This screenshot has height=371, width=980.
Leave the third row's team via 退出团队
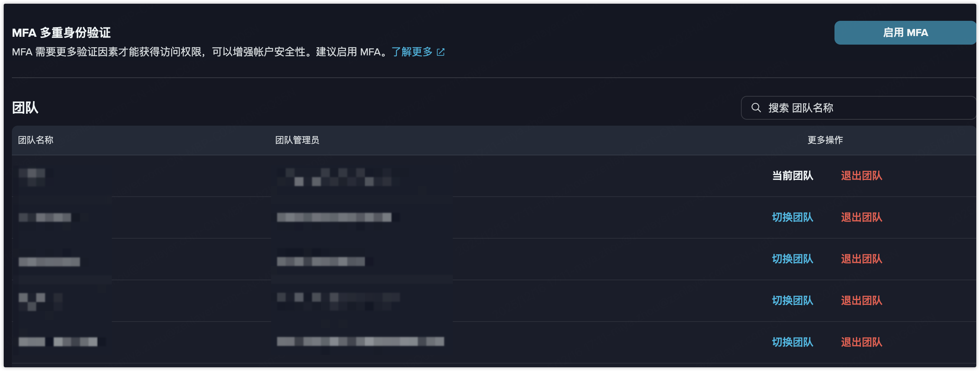(861, 259)
